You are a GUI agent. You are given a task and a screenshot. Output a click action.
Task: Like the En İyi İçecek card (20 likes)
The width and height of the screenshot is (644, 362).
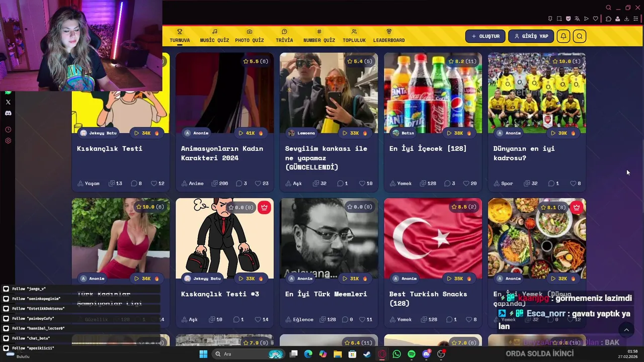pos(470,184)
